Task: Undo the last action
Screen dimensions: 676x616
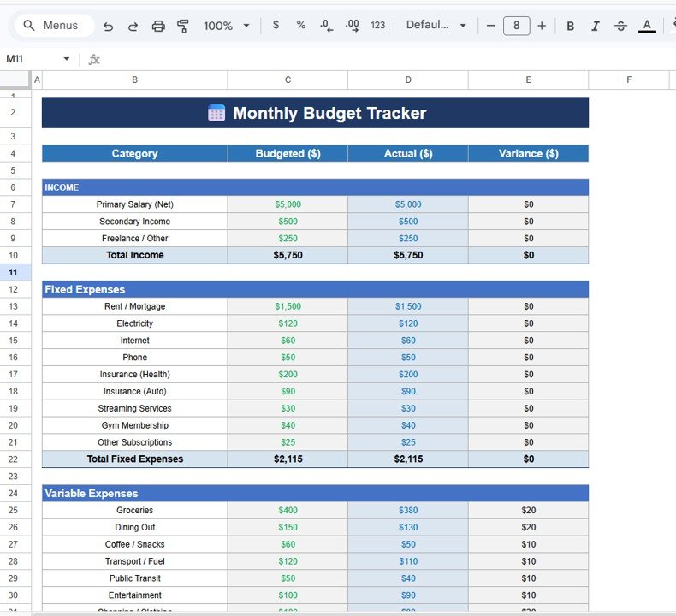Action: tap(108, 26)
